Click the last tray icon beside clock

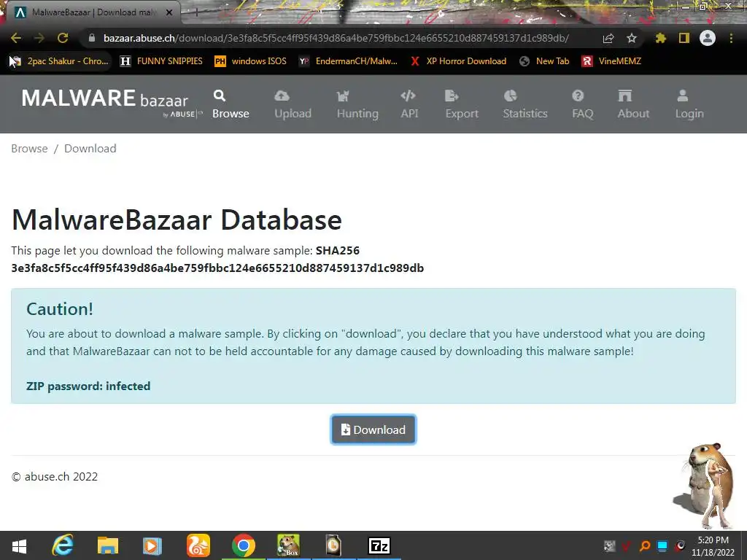tap(680, 546)
